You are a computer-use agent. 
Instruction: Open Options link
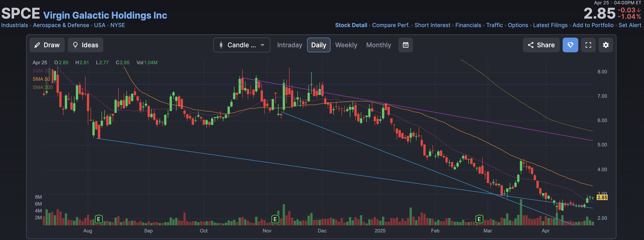[518, 25]
